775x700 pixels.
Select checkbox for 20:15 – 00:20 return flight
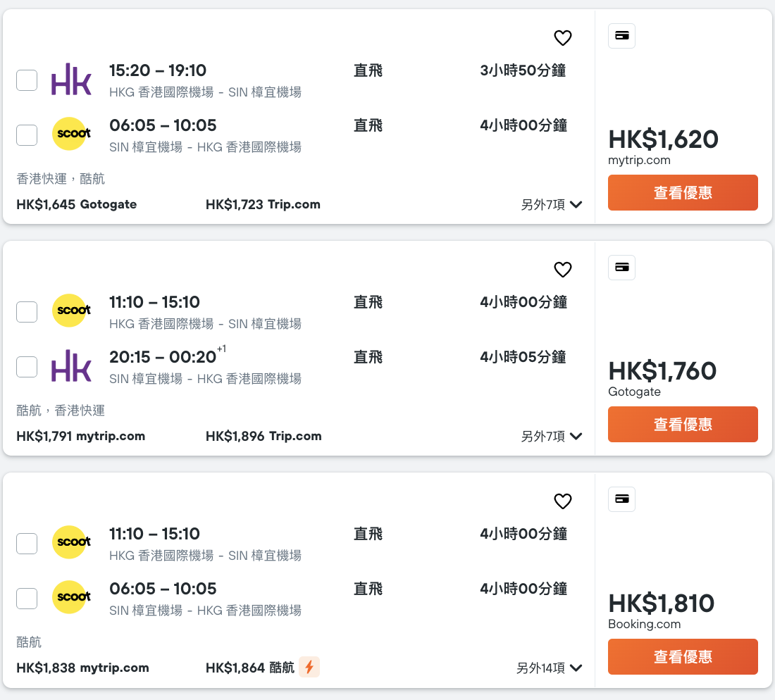click(27, 367)
